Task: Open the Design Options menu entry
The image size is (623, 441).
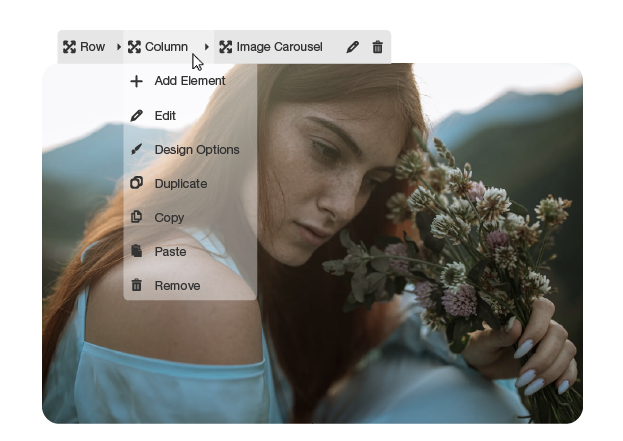Action: [x=197, y=150]
